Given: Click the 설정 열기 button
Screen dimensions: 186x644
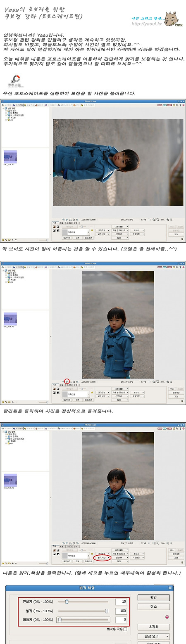Looking at the screenshot, I should click(x=151, y=637).
